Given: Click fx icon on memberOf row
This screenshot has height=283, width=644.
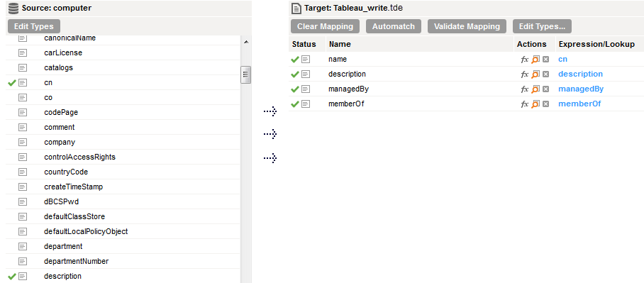Looking at the screenshot, I should point(524,104).
